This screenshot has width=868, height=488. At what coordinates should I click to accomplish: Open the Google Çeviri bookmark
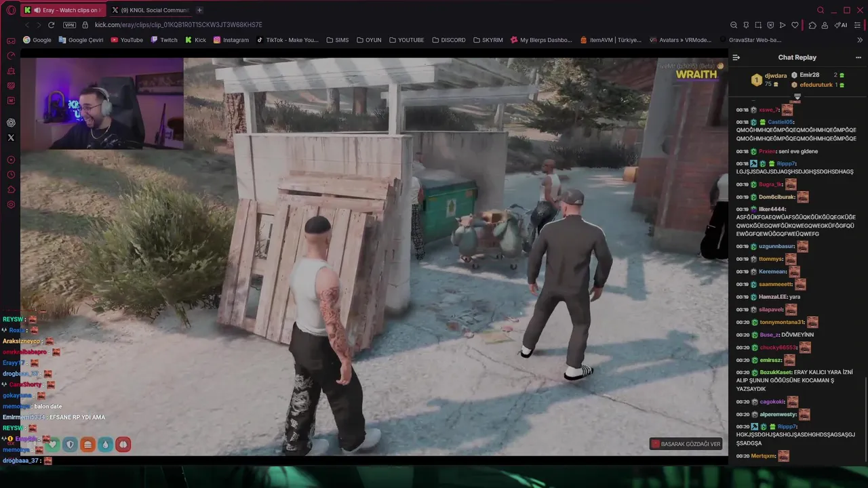coord(81,40)
